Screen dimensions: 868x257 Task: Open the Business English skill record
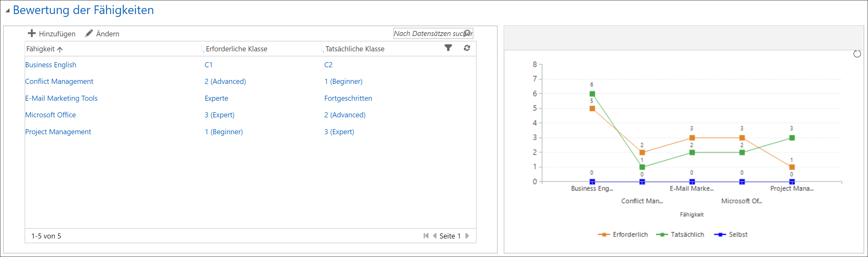50,65
